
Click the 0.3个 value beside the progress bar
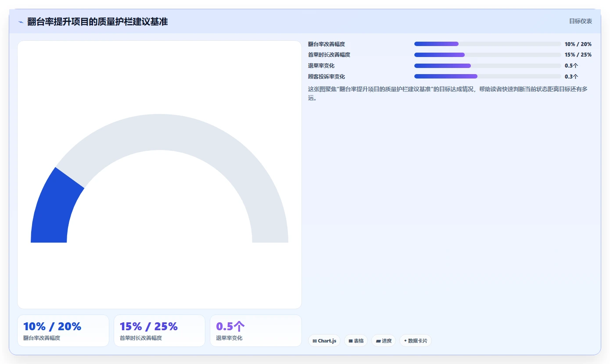click(x=571, y=77)
